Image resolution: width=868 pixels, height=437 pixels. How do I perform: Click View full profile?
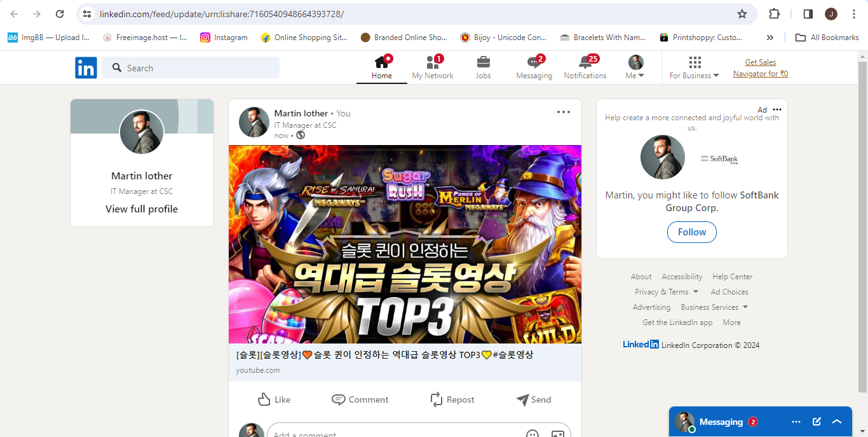click(x=142, y=209)
